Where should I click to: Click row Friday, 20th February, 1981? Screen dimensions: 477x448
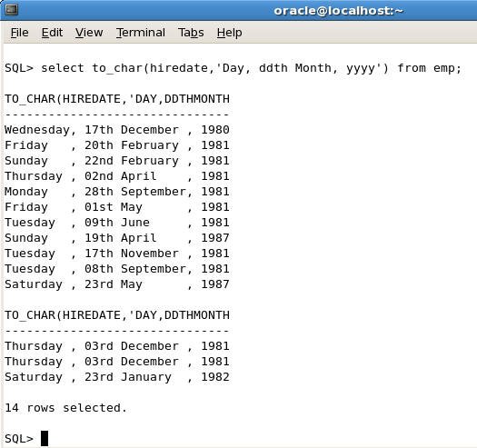click(117, 145)
